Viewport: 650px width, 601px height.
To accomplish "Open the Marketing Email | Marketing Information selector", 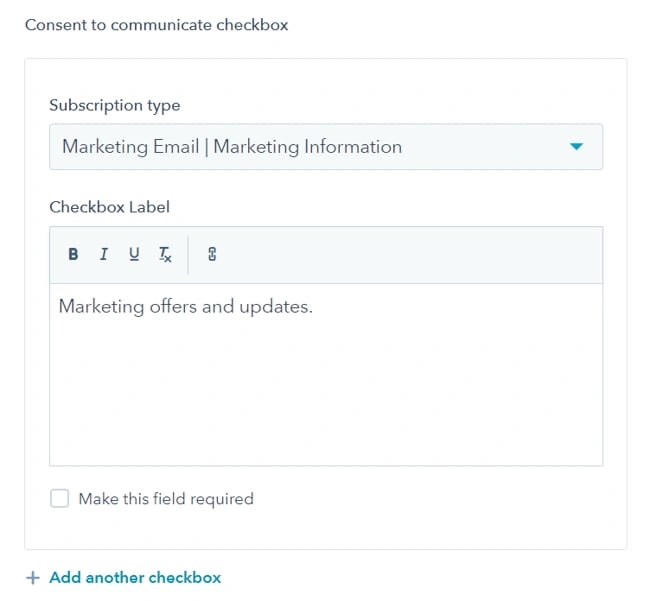I will coord(300,147).
